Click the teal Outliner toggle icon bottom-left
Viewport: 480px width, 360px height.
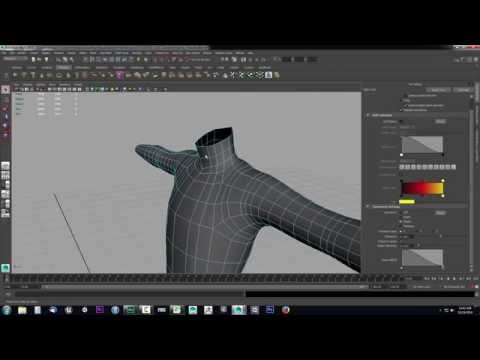point(6,268)
